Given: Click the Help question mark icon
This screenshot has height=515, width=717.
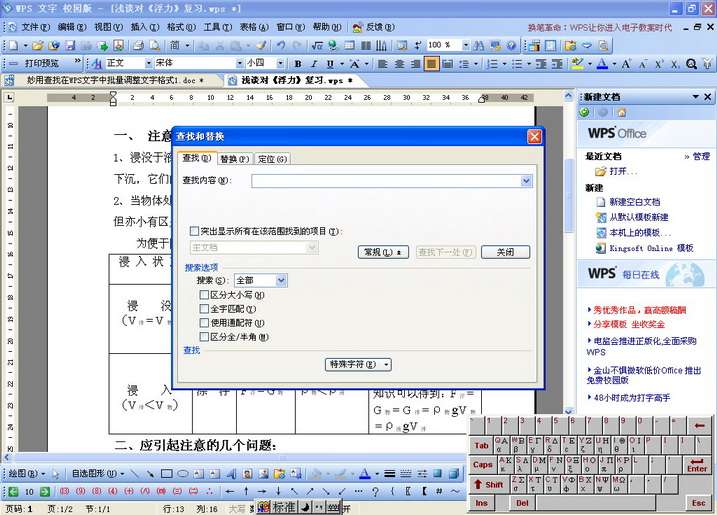Looking at the screenshot, I should coord(511,45).
